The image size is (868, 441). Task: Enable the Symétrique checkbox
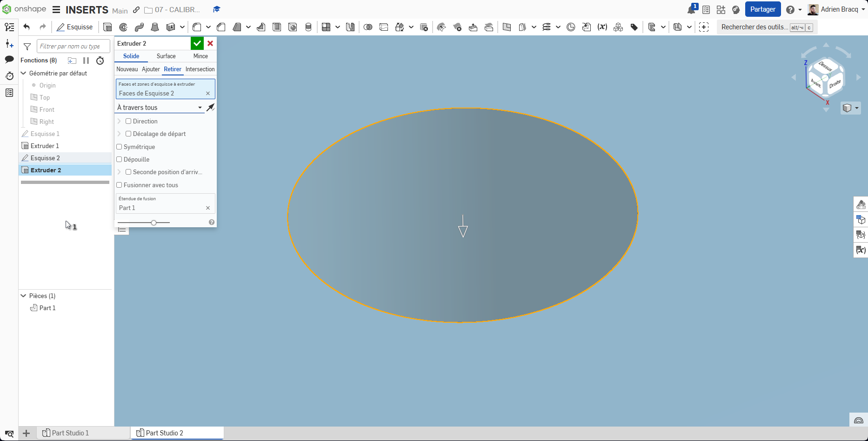click(120, 147)
